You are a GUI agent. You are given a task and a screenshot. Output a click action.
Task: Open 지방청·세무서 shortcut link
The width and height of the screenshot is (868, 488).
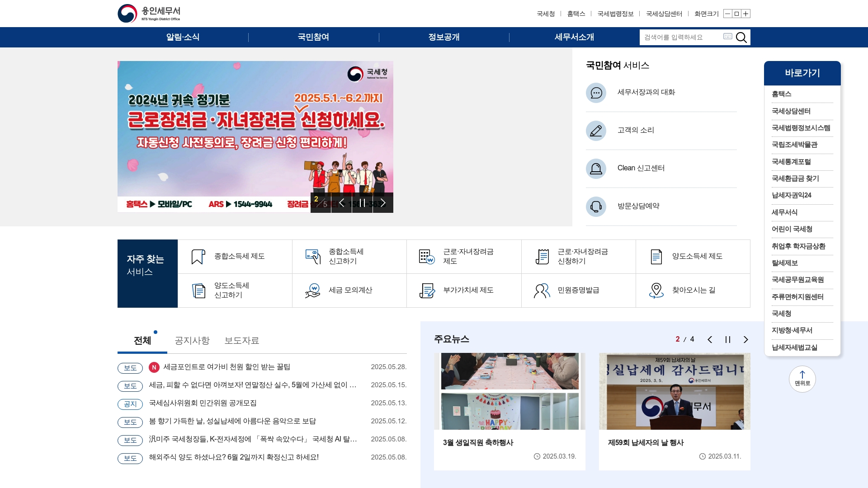pyautogui.click(x=792, y=330)
